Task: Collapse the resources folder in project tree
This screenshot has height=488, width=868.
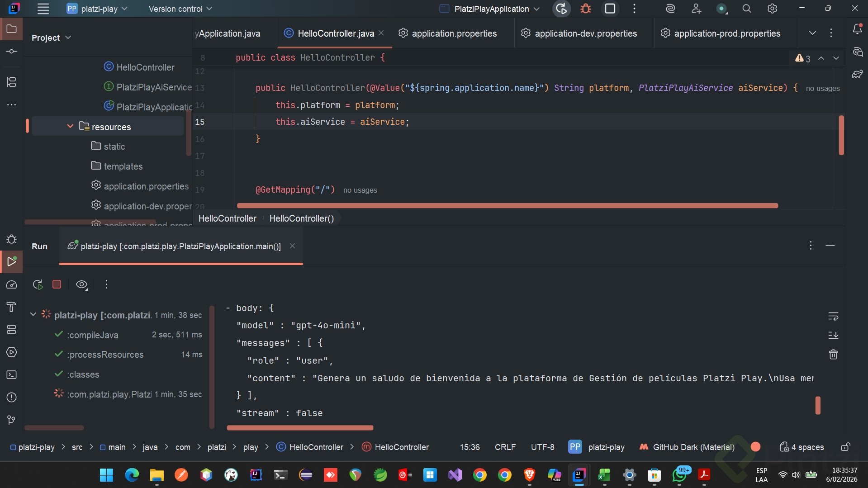Action: click(x=70, y=127)
